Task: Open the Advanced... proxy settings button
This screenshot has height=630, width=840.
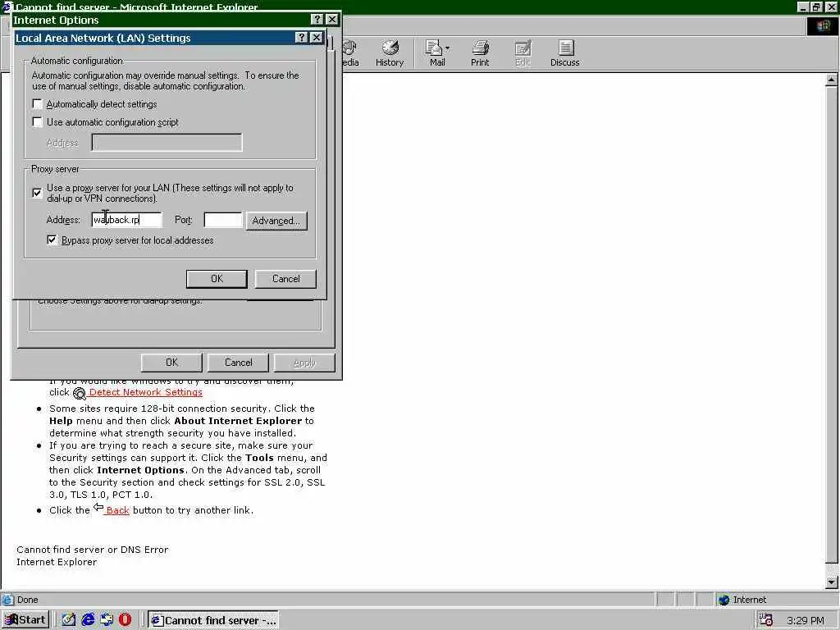Action: 276,221
